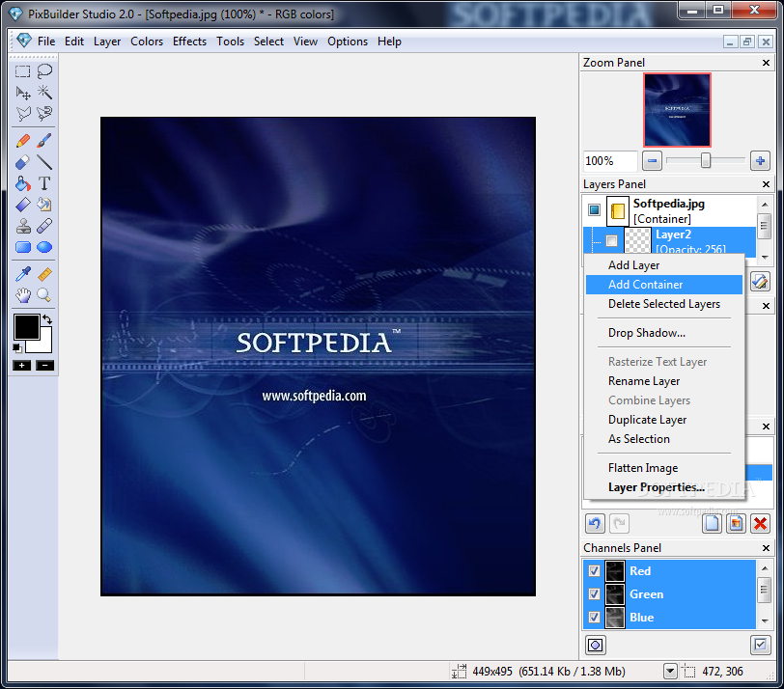Select the Polygonal lasso tool
The height and width of the screenshot is (689, 784).
tap(22, 114)
